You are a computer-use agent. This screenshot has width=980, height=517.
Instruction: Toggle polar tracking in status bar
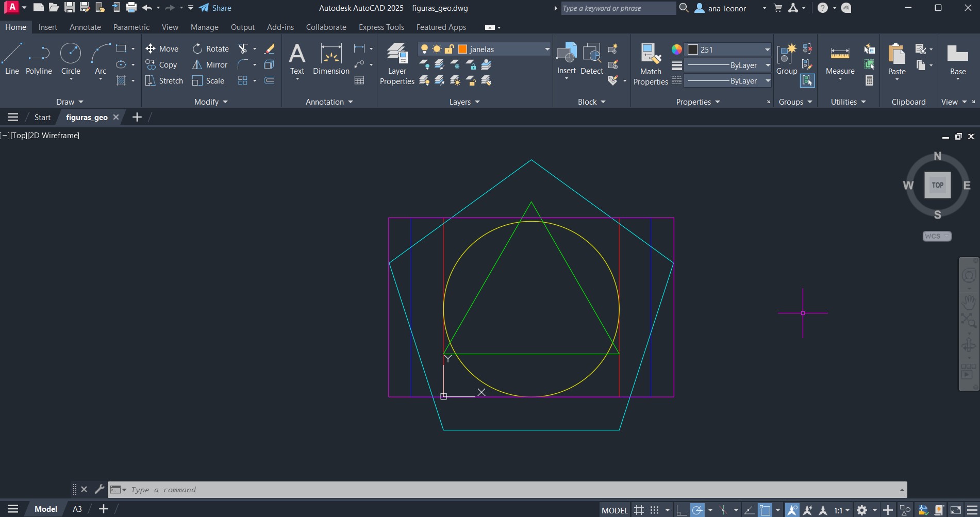(697, 510)
